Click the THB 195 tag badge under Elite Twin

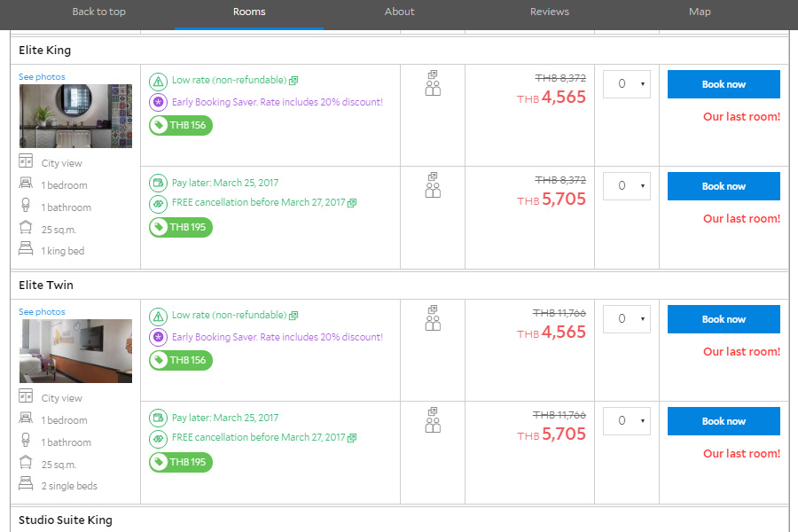pos(181,462)
